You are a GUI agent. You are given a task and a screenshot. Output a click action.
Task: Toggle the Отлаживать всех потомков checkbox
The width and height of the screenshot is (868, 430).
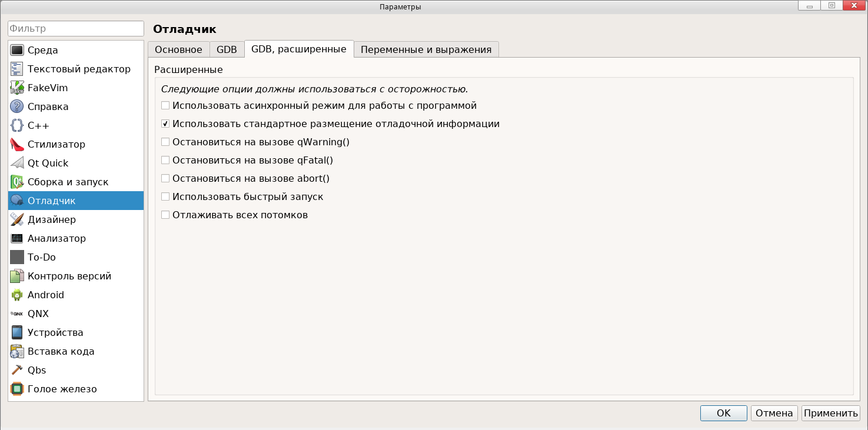coord(165,215)
